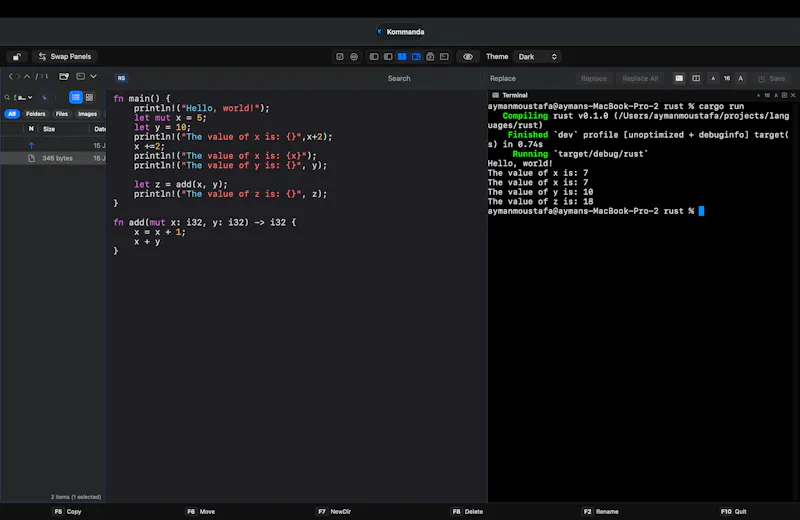Click the 'let z = add(x, y);' line
This screenshot has height=520, width=800.
(181, 184)
